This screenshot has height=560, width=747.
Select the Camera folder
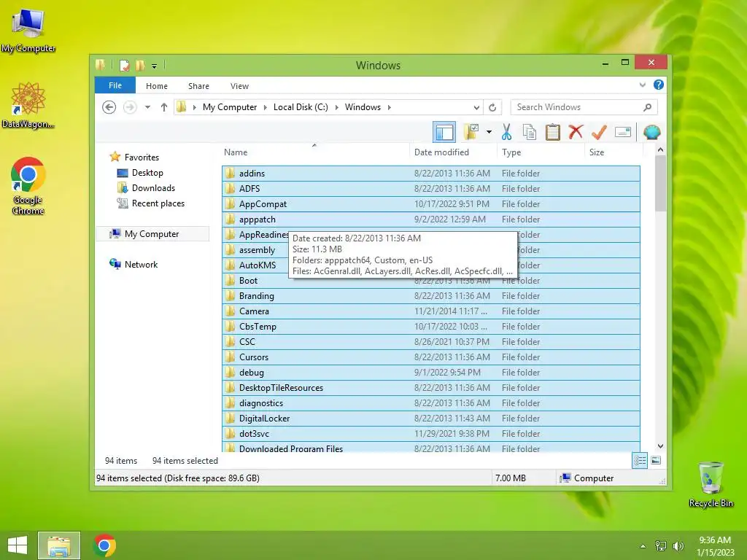click(x=430, y=311)
